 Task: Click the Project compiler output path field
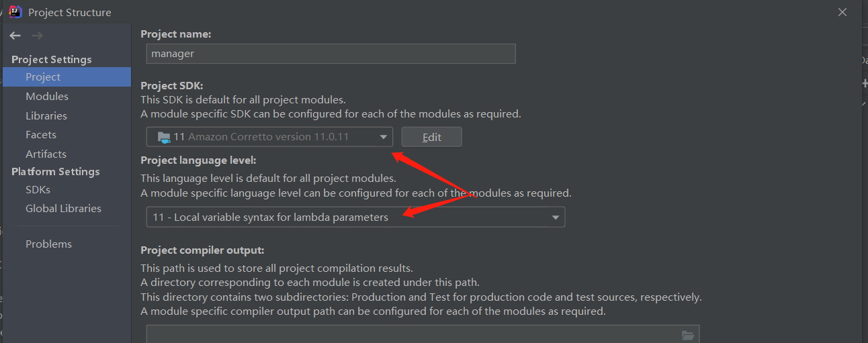point(410,334)
